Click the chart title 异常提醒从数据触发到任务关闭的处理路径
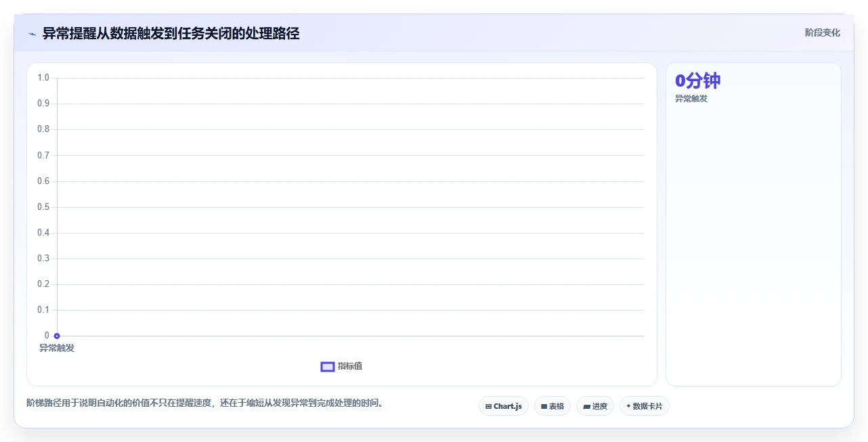868x442 pixels. (171, 33)
